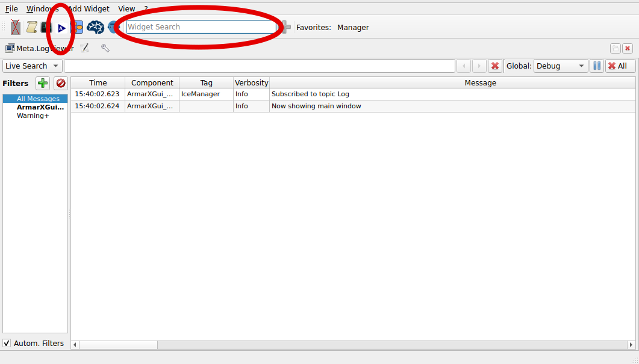Open the Add Widget menu
This screenshot has height=364, width=639.
pyautogui.click(x=89, y=8)
